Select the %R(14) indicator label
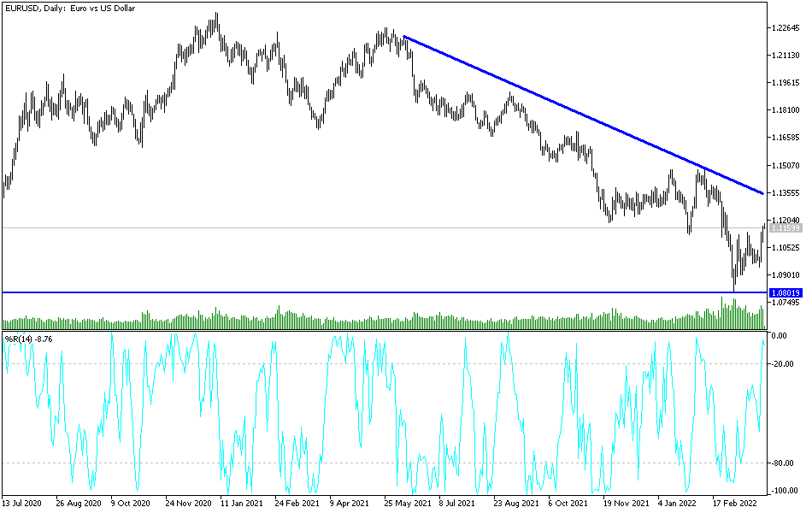Screen dimensions: 812x513 [19, 339]
